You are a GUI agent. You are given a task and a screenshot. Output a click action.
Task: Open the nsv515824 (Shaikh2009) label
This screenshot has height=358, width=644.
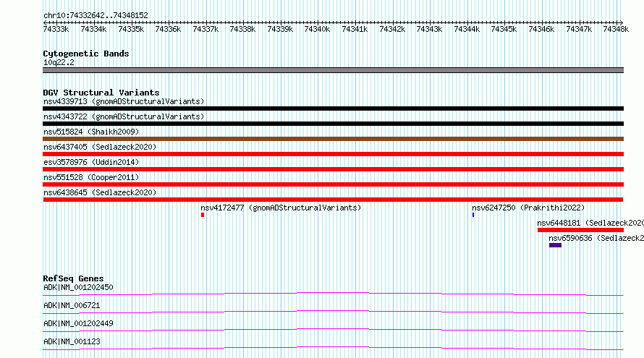(x=91, y=132)
